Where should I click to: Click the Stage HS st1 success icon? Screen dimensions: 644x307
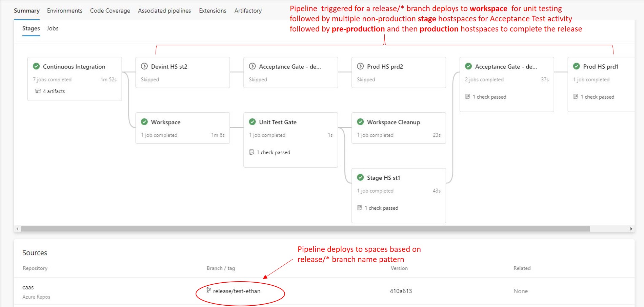(x=360, y=178)
